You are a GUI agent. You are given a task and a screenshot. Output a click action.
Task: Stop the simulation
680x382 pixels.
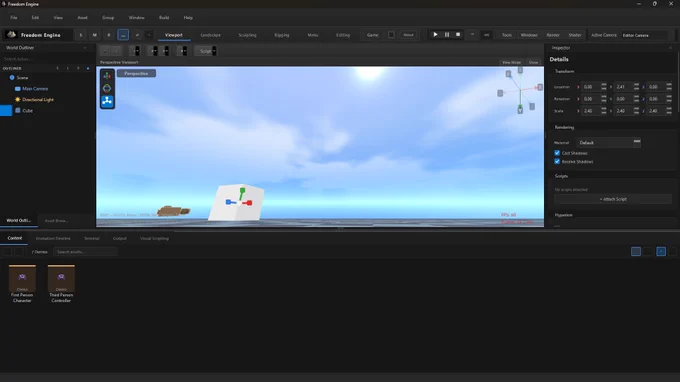(x=458, y=35)
